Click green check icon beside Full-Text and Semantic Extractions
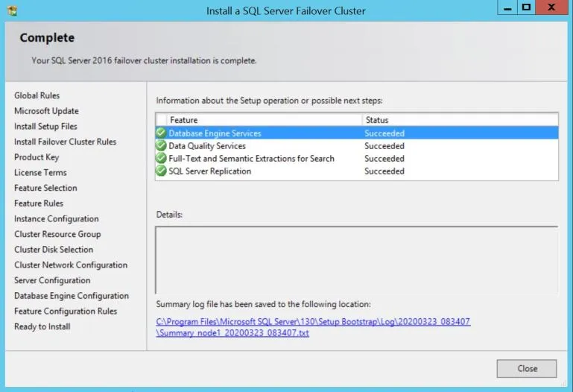 pos(161,158)
